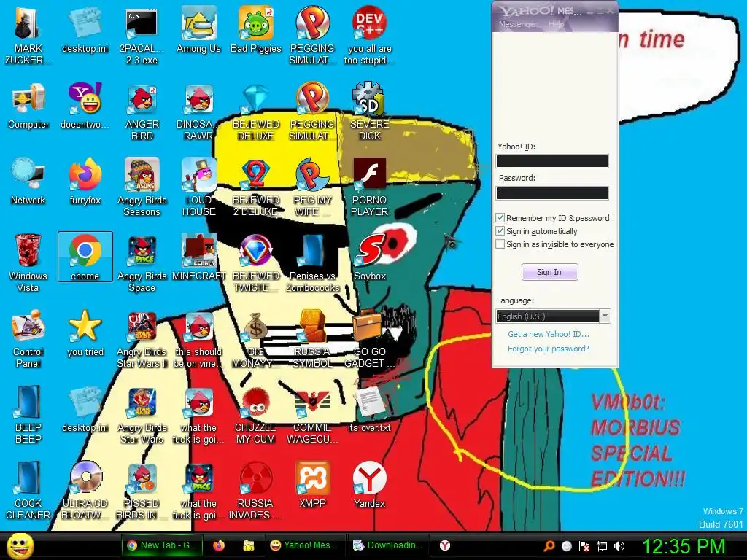
Task: Open the RUSSIA SYMBOL icon
Action: (312, 338)
